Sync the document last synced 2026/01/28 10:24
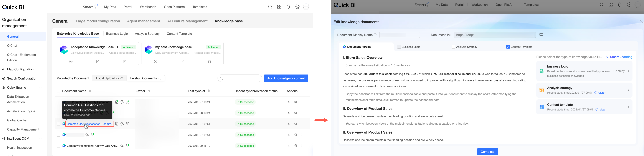The image size is (644, 156). click(289, 113)
